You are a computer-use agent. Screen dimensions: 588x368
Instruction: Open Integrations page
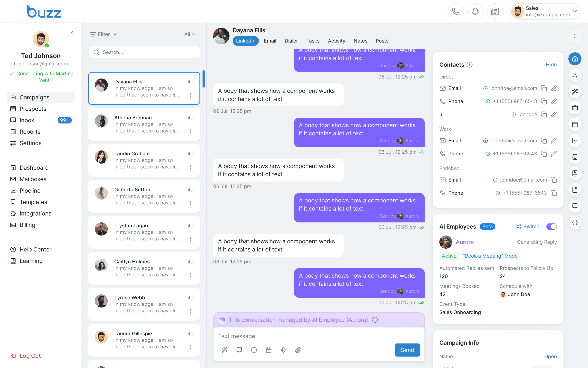click(x=41, y=213)
